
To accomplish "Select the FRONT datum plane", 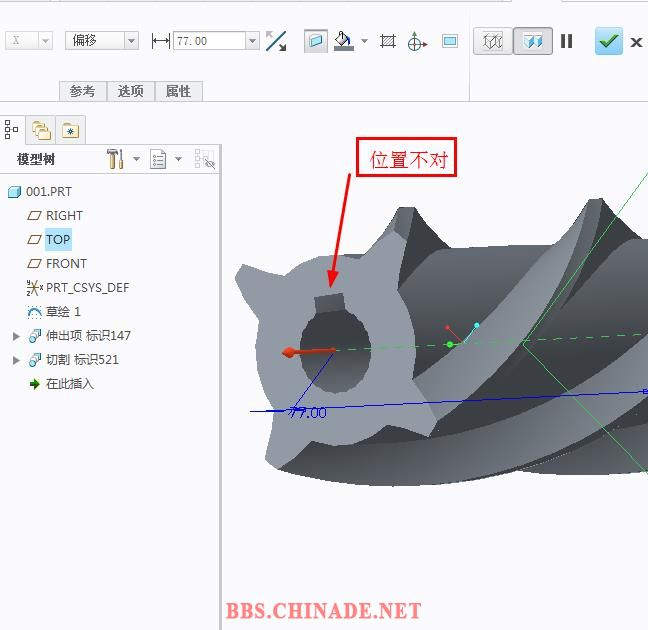I will [x=66, y=263].
